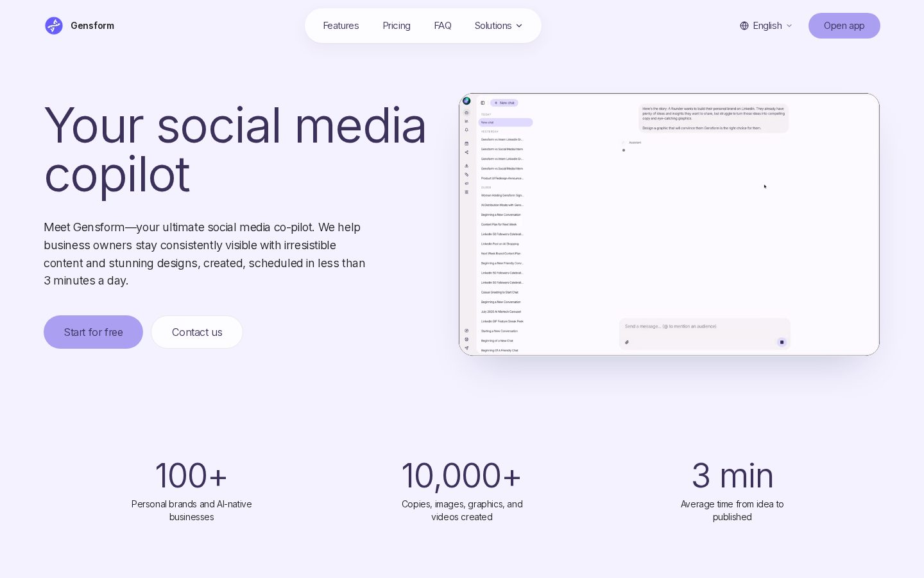
Task: Jump to the FAQ section
Action: click(x=443, y=26)
